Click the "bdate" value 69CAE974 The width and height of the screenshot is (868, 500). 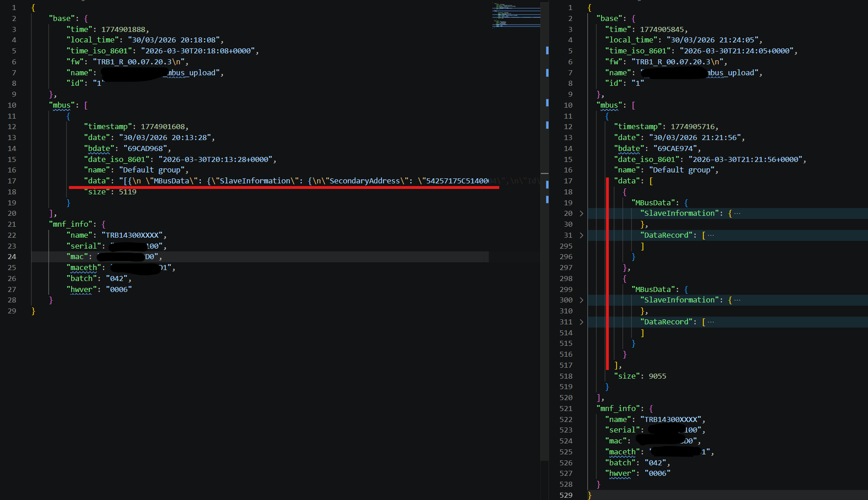point(675,149)
